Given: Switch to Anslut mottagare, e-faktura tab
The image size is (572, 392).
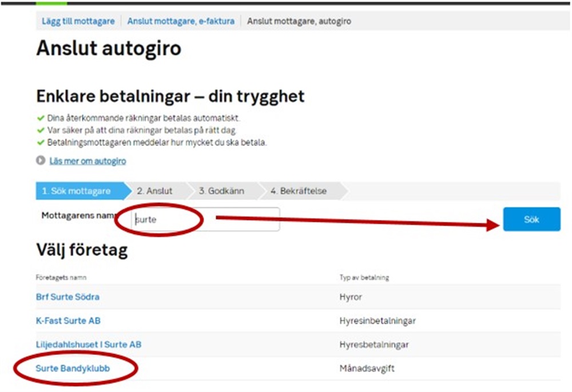Looking at the screenshot, I should [x=181, y=21].
